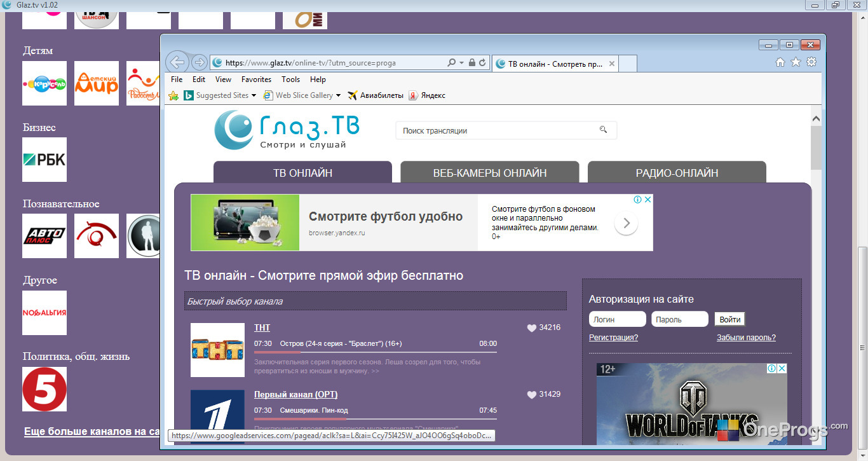
Task: Click the address bar search magnifier icon
Action: (x=451, y=63)
